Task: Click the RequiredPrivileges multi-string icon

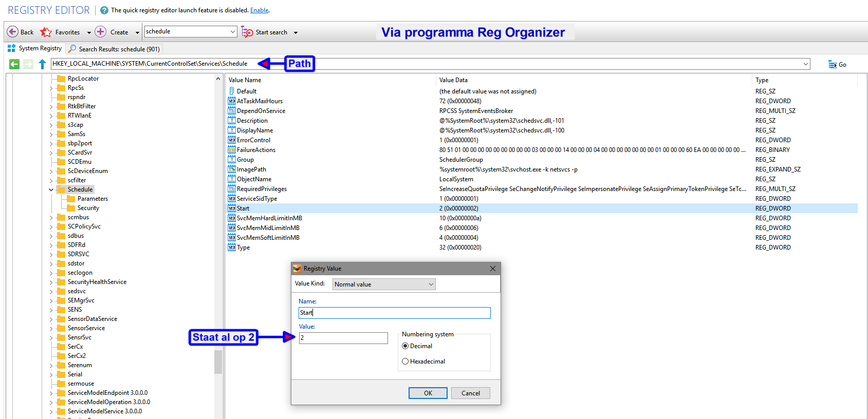Action: pyautogui.click(x=232, y=189)
